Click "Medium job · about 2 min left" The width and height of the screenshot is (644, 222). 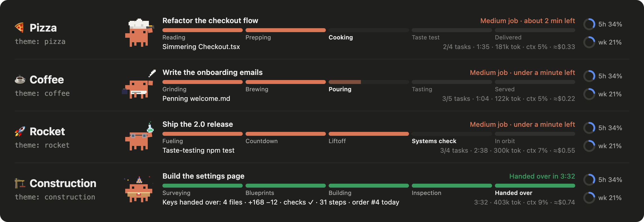528,21
